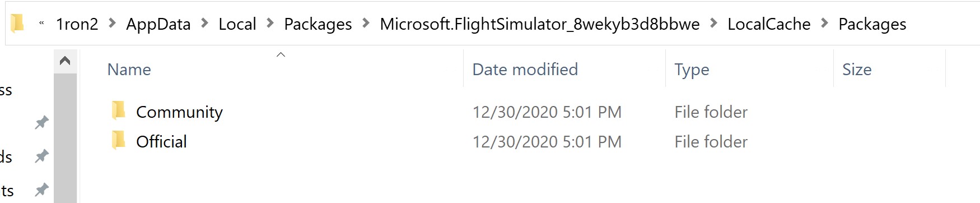
Task: Expand chevron after AppData in breadcrumb
Action: click(x=204, y=24)
